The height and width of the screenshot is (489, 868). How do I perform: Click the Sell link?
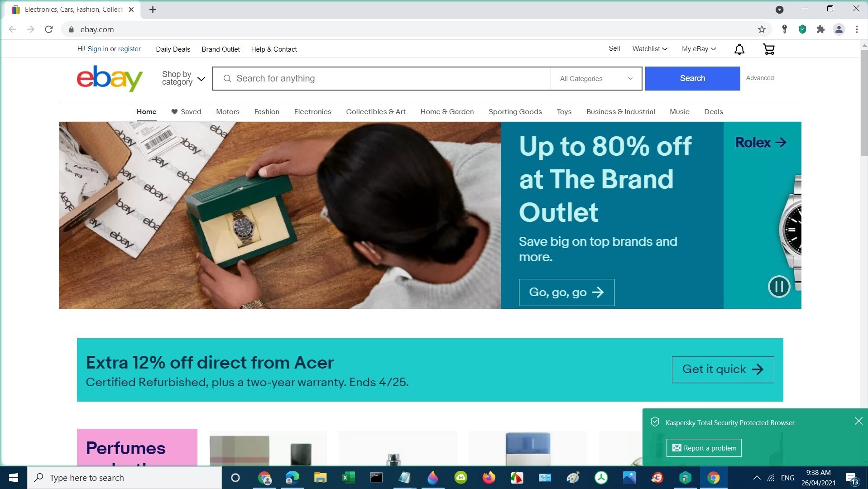[614, 48]
